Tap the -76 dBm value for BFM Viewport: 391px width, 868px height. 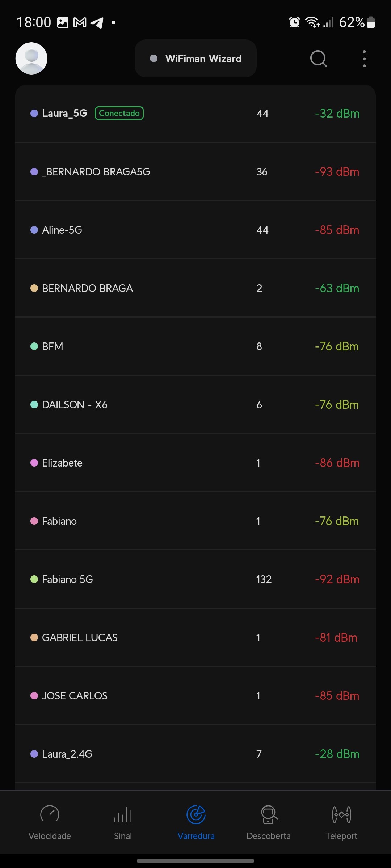(337, 346)
